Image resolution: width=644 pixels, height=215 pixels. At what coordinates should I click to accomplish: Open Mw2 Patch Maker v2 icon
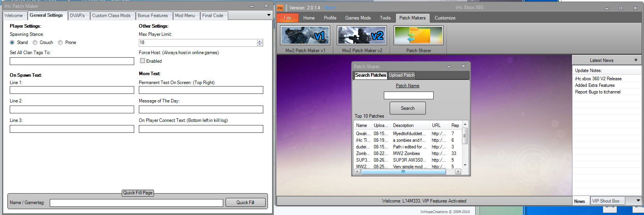click(x=362, y=35)
